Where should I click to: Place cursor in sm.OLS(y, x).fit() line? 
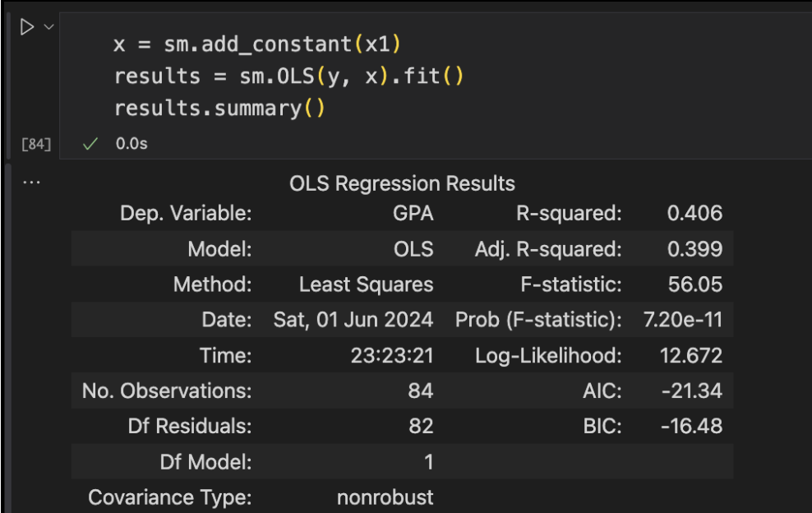point(288,76)
